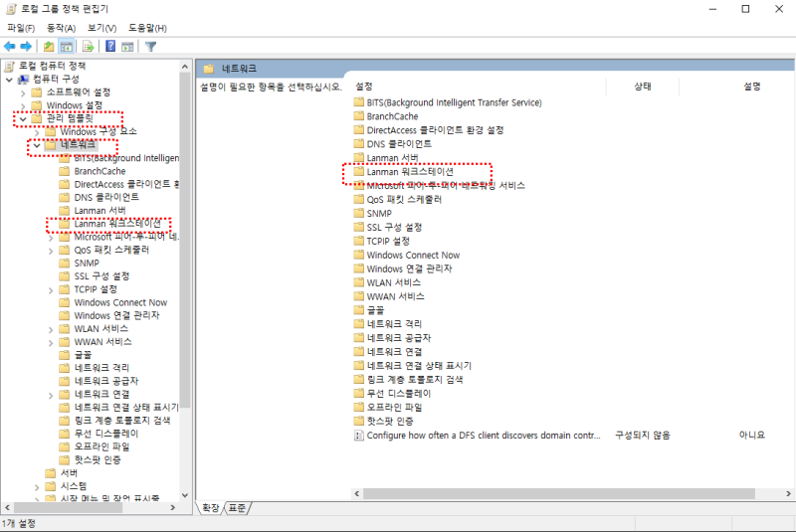Expand the QoS 패킷 스케줄러 tree node
The width and height of the screenshot is (796, 532).
[x=51, y=251]
